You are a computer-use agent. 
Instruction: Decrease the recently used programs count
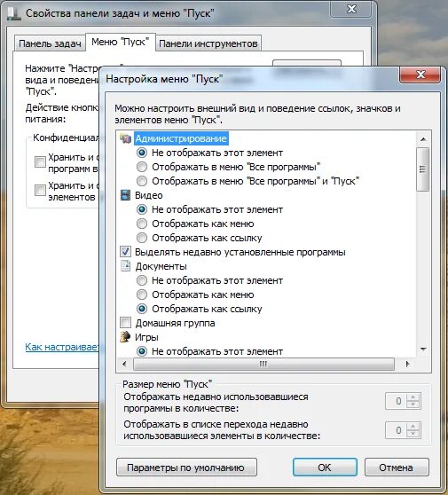point(413,405)
